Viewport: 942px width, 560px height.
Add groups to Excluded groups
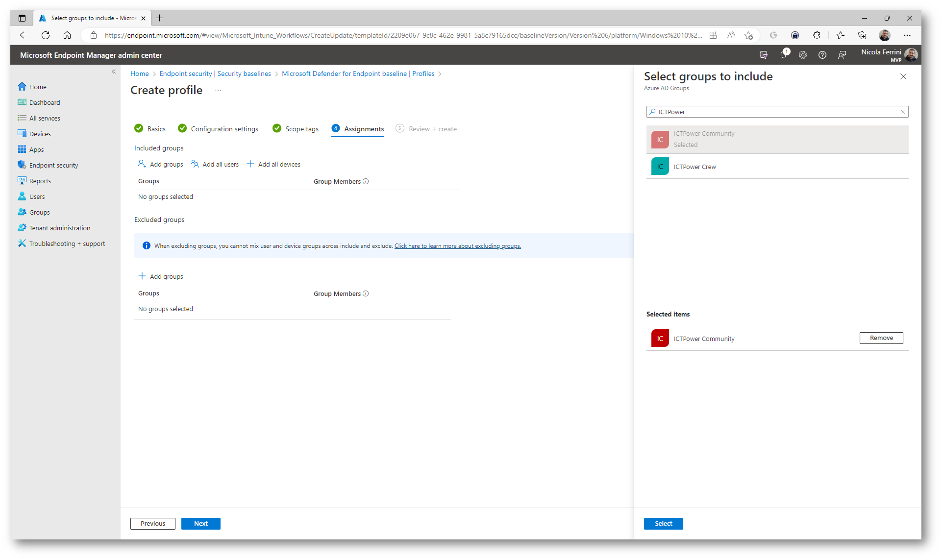pyautogui.click(x=161, y=276)
